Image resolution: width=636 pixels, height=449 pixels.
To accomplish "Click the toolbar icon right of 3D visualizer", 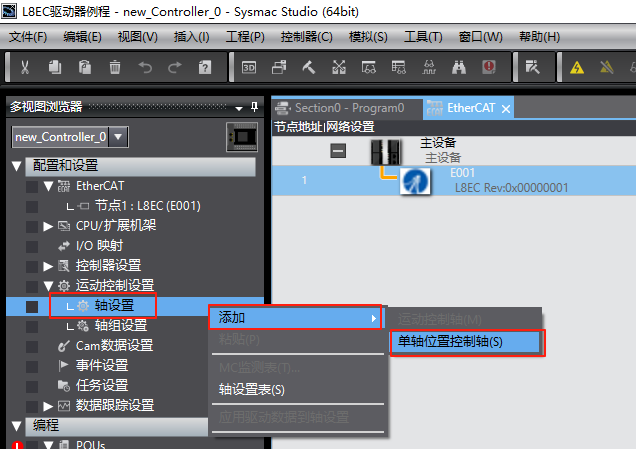I will 279,67.
